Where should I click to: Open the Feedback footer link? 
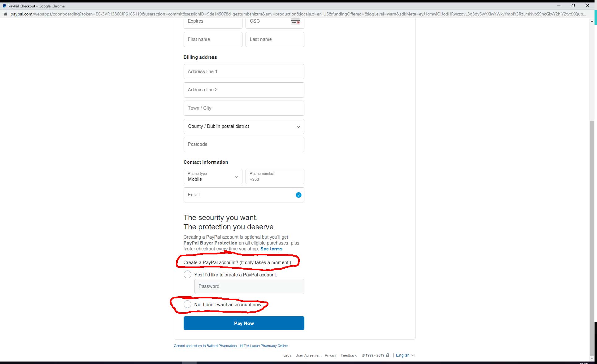point(348,355)
